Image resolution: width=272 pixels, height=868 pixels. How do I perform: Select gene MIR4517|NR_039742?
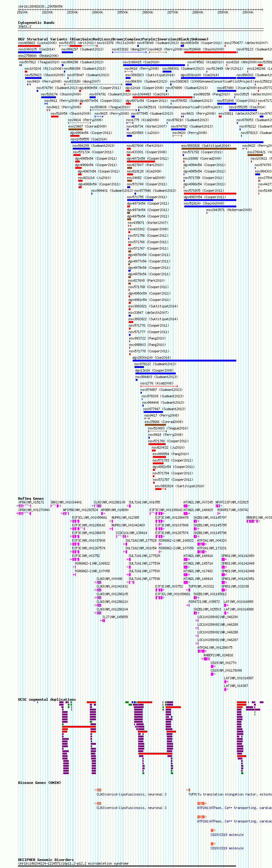tap(233, 510)
